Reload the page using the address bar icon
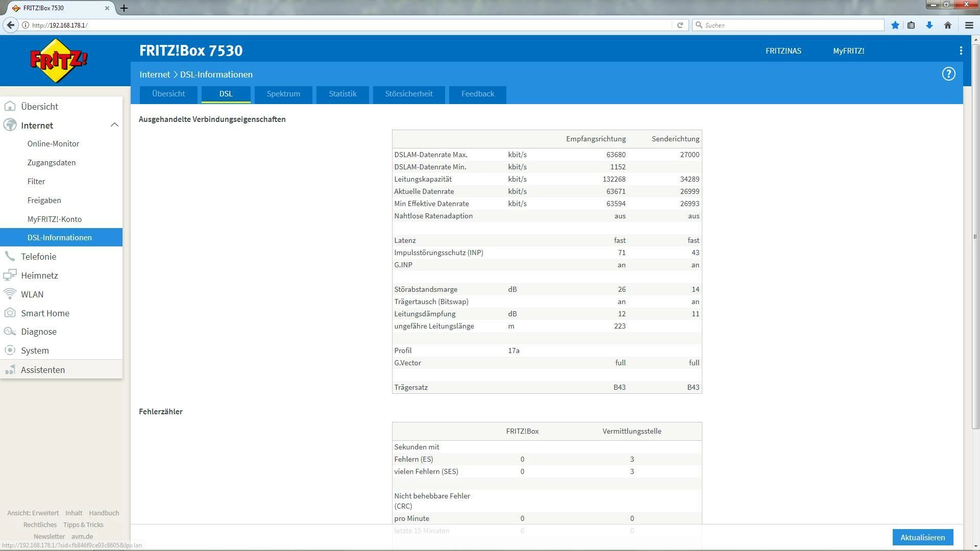The height and width of the screenshot is (551, 980). (680, 25)
